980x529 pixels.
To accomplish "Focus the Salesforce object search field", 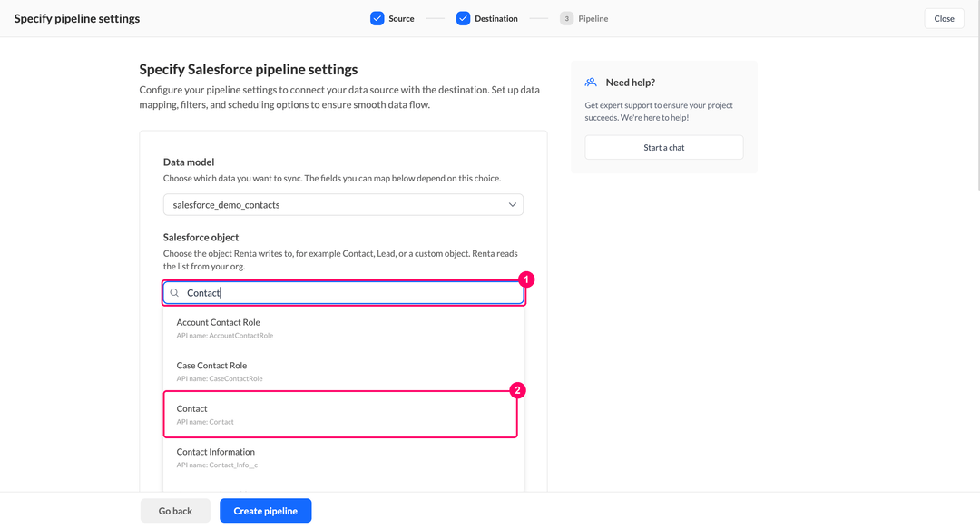I will [x=343, y=293].
